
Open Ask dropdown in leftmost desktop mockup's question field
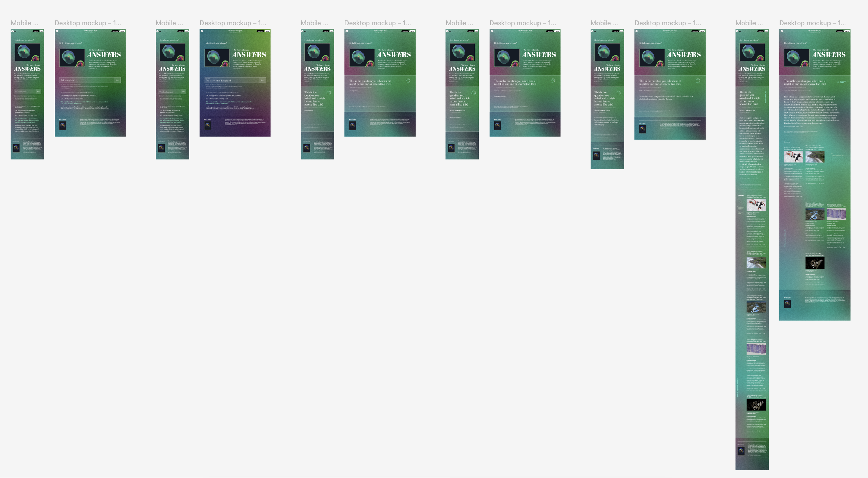[x=117, y=80]
